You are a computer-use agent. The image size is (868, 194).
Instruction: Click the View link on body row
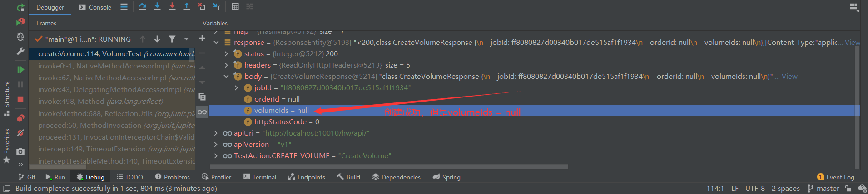coord(789,76)
